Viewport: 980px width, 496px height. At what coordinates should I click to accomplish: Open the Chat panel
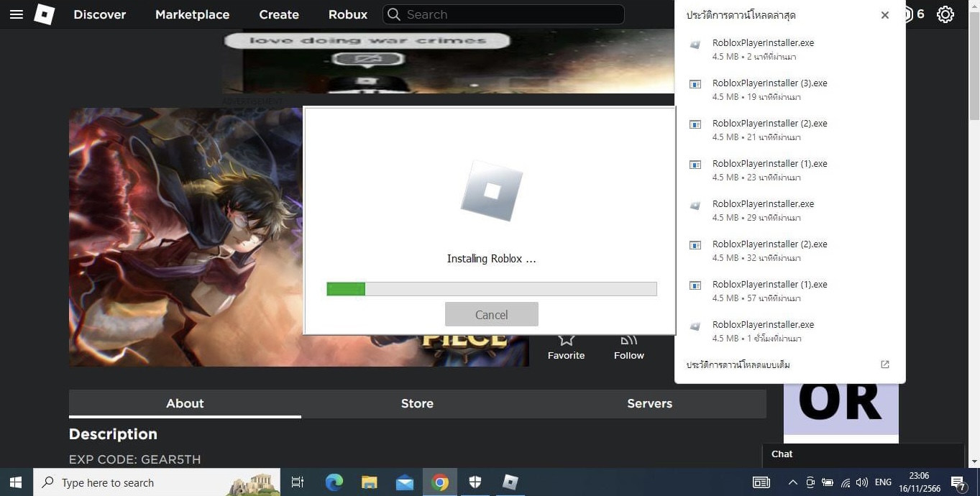tap(863, 454)
